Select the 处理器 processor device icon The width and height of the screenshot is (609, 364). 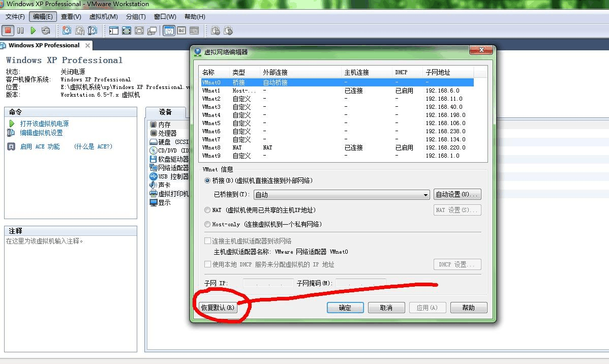154,133
